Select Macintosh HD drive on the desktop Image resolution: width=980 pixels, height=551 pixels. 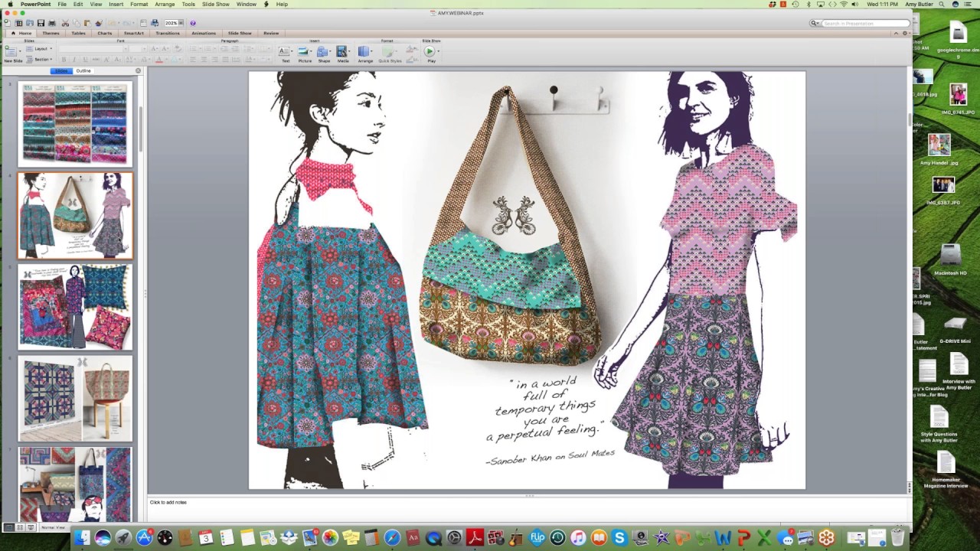[x=950, y=260]
